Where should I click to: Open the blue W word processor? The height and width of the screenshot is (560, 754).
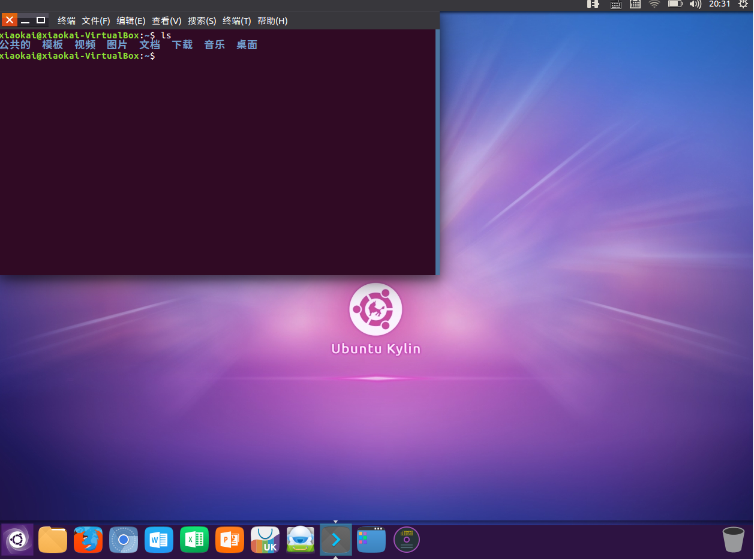tap(159, 540)
